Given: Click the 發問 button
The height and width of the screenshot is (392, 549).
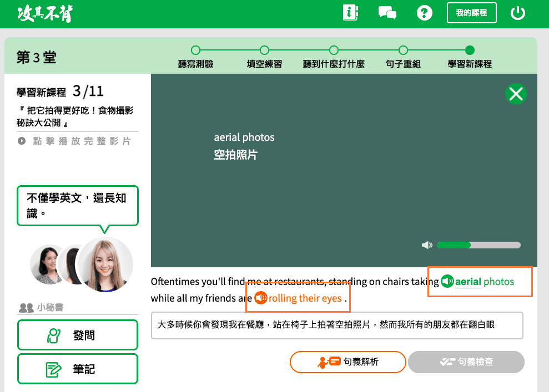Looking at the screenshot, I should [77, 335].
